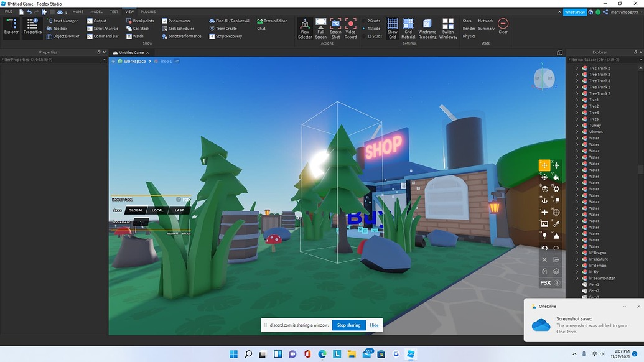The height and width of the screenshot is (362, 644).
Task: Toggle Full Screen mode
Action: click(x=320, y=27)
